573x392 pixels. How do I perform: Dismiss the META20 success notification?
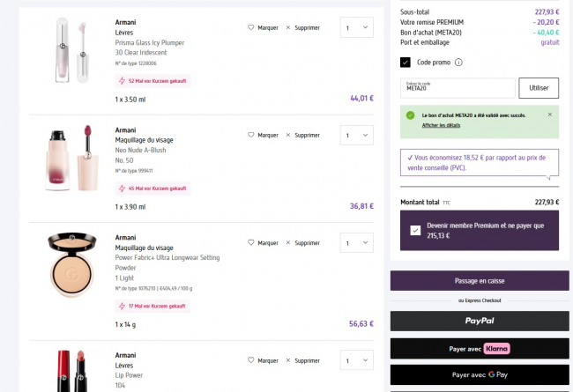(x=549, y=115)
